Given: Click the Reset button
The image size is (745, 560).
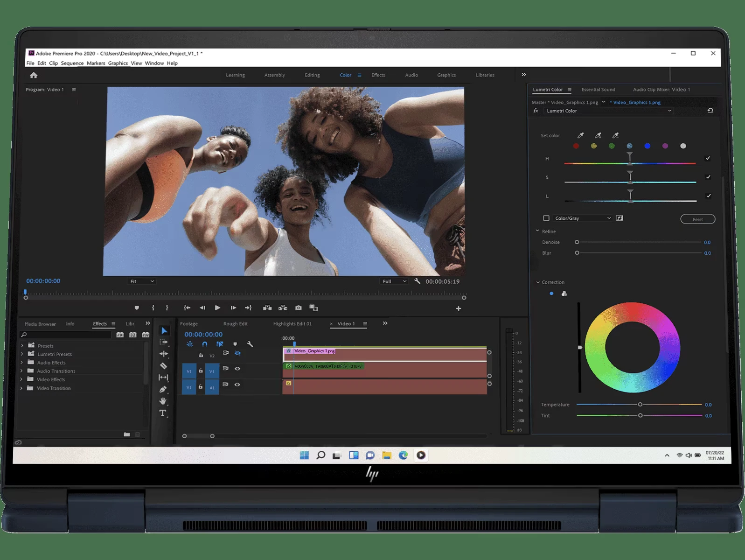Looking at the screenshot, I should click(x=697, y=219).
